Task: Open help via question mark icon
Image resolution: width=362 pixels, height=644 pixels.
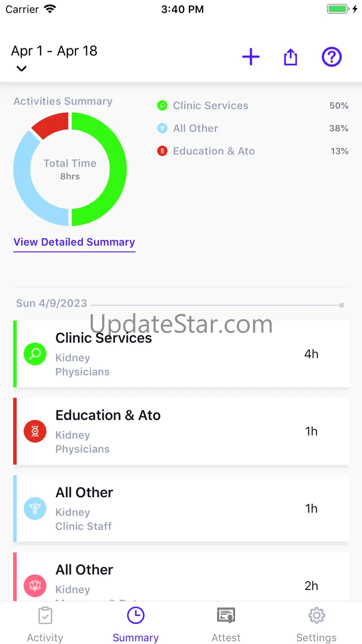Action: pos(332,57)
